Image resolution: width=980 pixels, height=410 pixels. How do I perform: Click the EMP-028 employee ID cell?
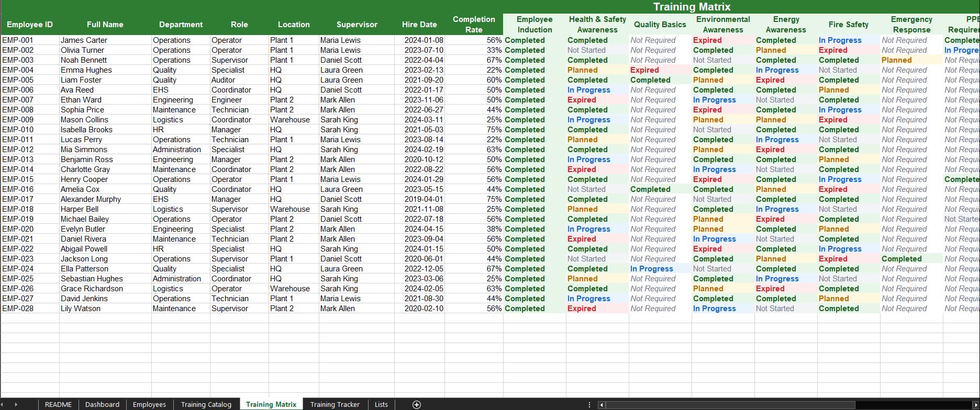[x=30, y=309]
